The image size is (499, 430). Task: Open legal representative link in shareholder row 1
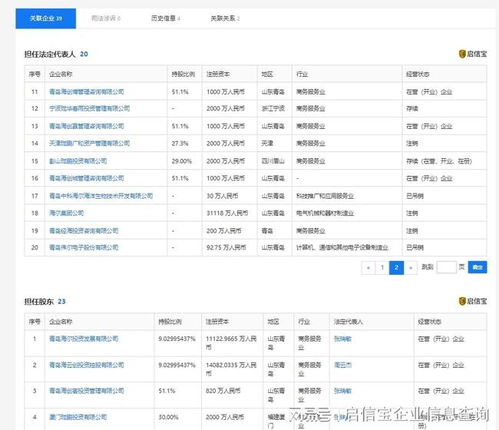tap(343, 339)
